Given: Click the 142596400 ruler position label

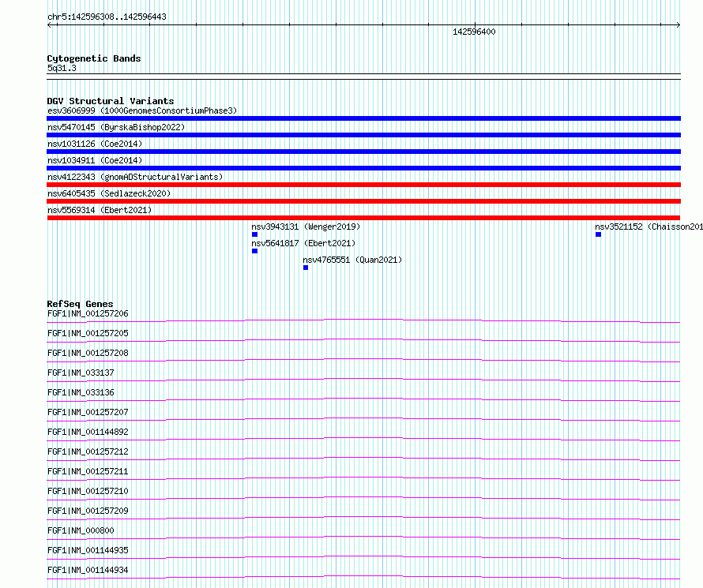Looking at the screenshot, I should 474,32.
